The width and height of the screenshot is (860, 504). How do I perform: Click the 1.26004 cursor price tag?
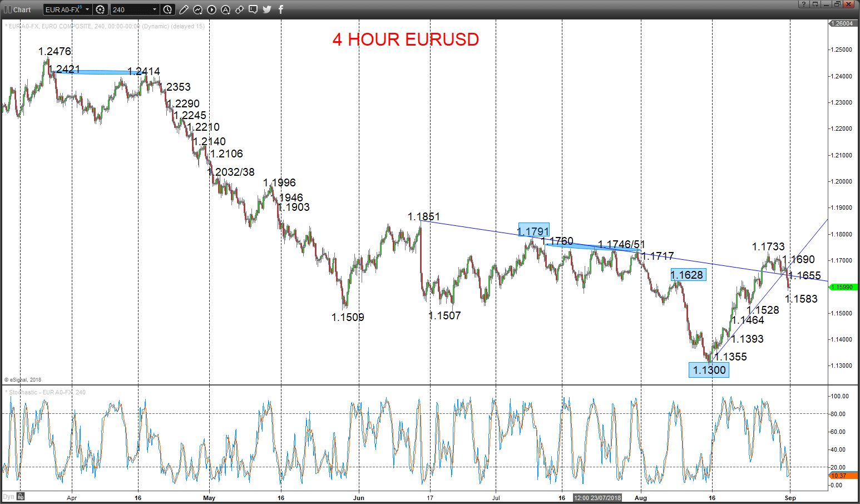point(843,23)
